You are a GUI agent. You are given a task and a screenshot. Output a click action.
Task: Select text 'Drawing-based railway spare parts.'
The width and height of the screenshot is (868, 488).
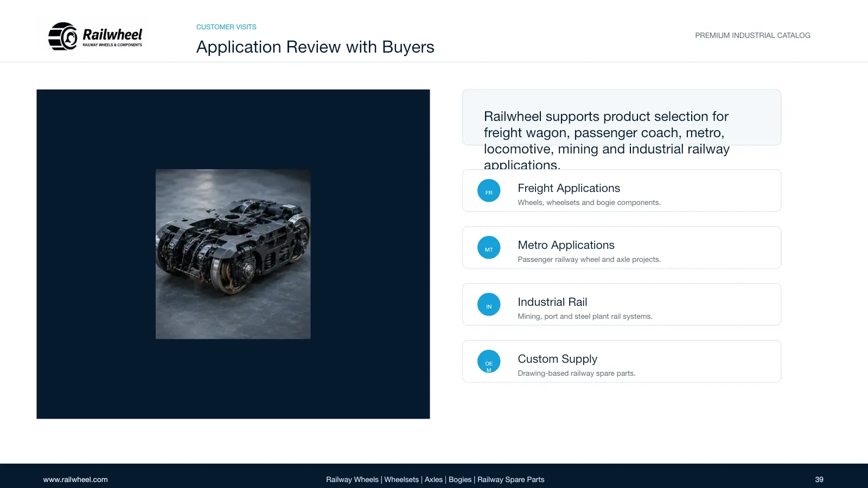pyautogui.click(x=576, y=374)
